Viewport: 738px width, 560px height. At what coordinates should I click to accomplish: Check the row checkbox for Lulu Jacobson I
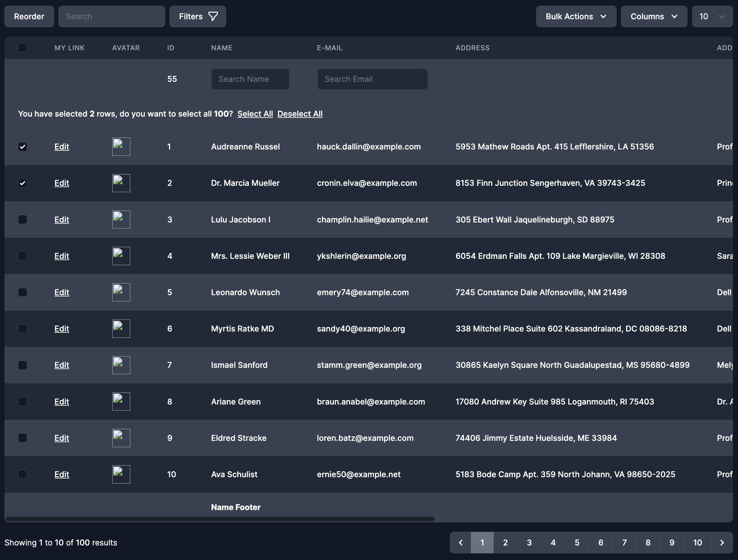[x=22, y=219]
